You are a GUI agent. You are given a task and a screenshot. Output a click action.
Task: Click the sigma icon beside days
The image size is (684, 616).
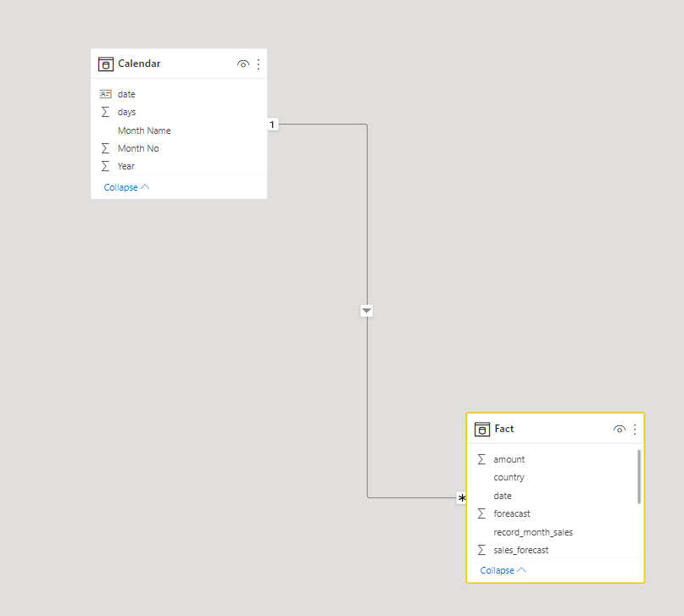105,112
